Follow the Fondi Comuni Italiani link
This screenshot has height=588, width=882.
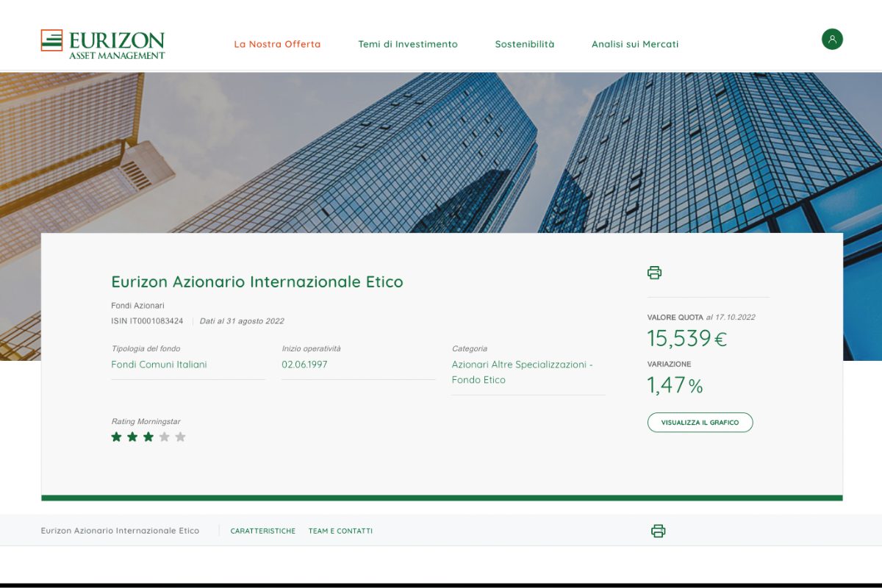159,365
